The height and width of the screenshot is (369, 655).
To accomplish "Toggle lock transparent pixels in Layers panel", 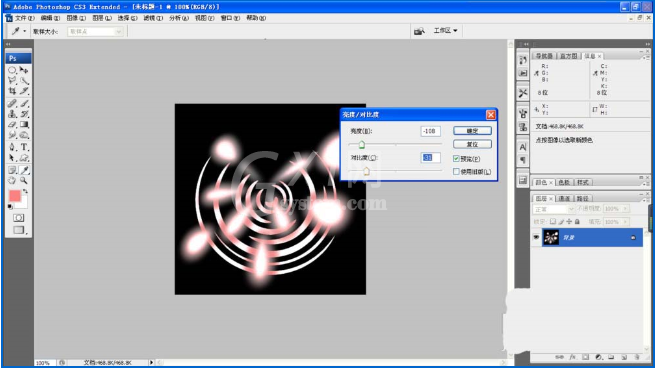I will [553, 221].
